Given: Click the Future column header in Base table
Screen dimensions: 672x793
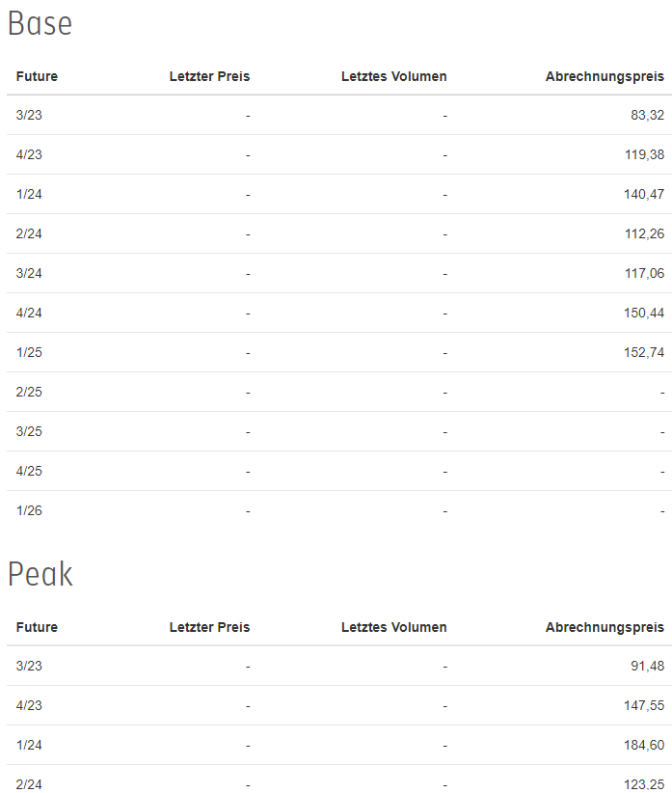Looking at the screenshot, I should point(37,76).
